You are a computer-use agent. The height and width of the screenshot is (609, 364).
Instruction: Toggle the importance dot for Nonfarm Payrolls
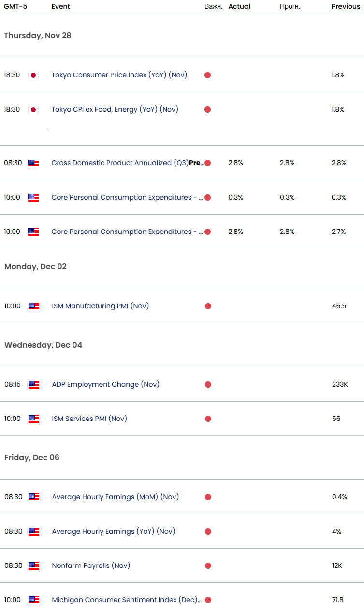[208, 565]
